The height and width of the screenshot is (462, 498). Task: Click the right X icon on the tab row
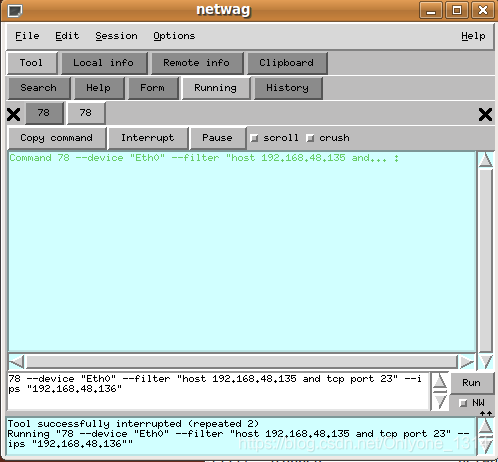(485, 115)
